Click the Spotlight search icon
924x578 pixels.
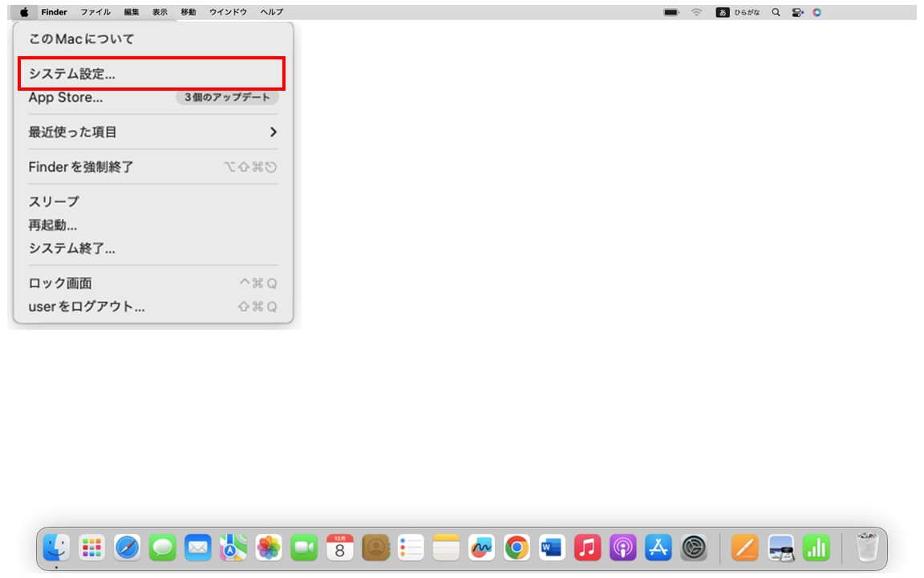pyautogui.click(x=775, y=12)
